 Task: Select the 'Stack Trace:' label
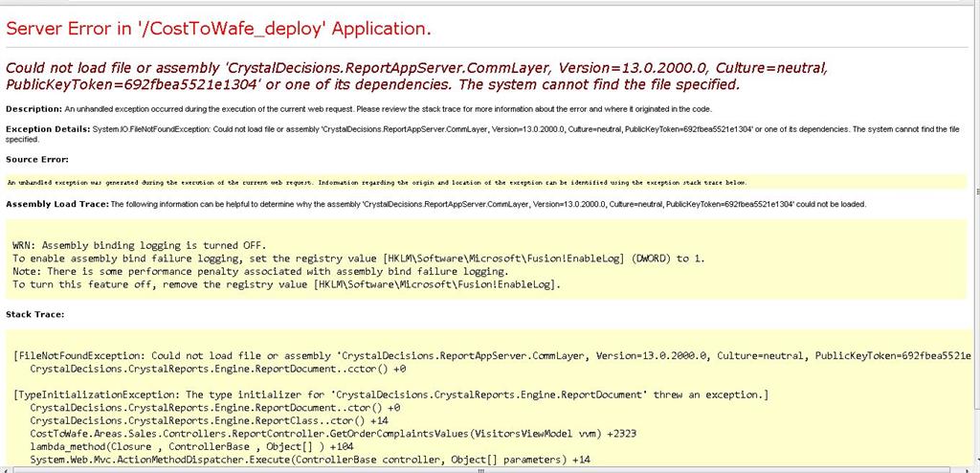35,314
